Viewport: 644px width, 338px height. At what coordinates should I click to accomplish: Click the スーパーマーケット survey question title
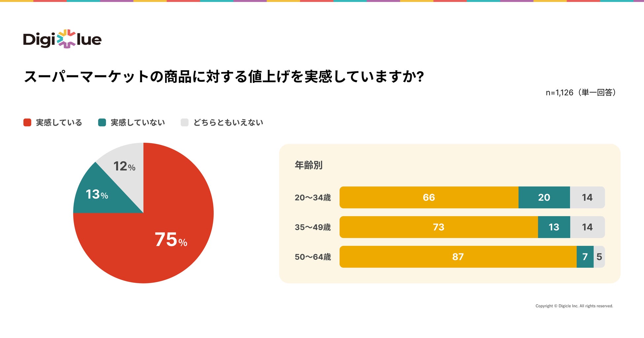[224, 77]
